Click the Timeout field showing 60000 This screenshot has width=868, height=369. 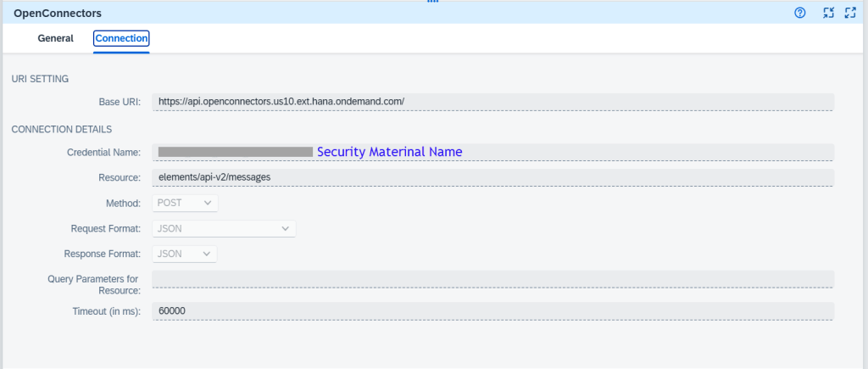pyautogui.click(x=492, y=311)
